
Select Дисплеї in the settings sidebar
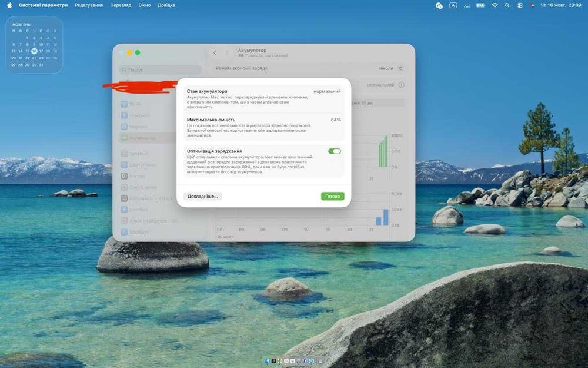pos(134,210)
